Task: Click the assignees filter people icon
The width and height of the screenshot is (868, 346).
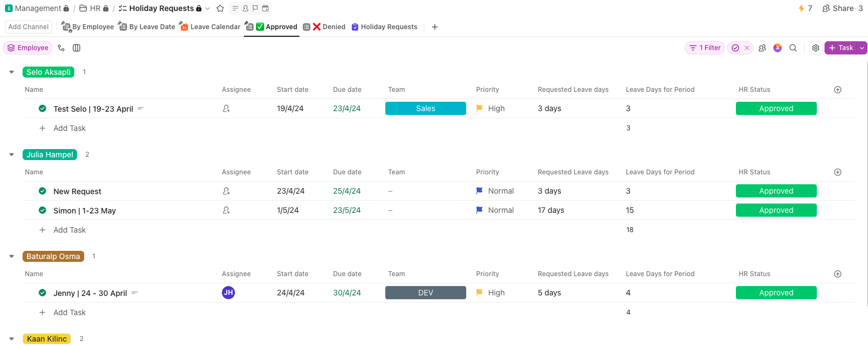Action: (x=762, y=48)
